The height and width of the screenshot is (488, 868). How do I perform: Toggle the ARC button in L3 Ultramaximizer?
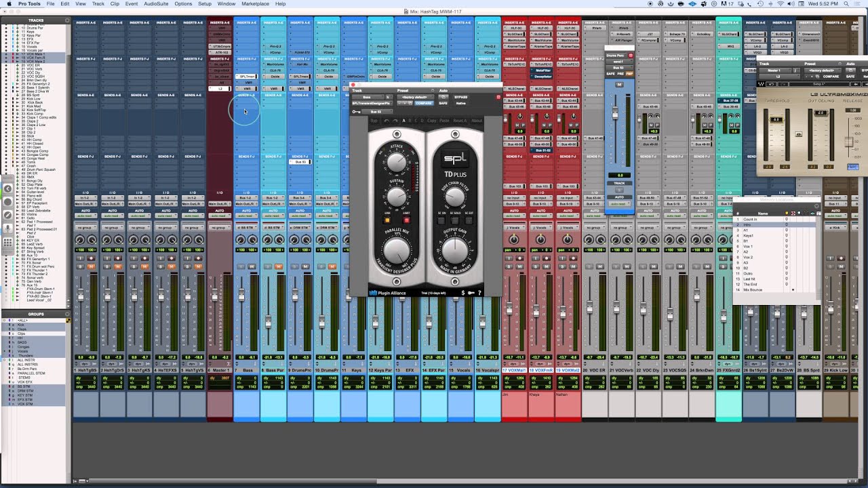click(853, 166)
